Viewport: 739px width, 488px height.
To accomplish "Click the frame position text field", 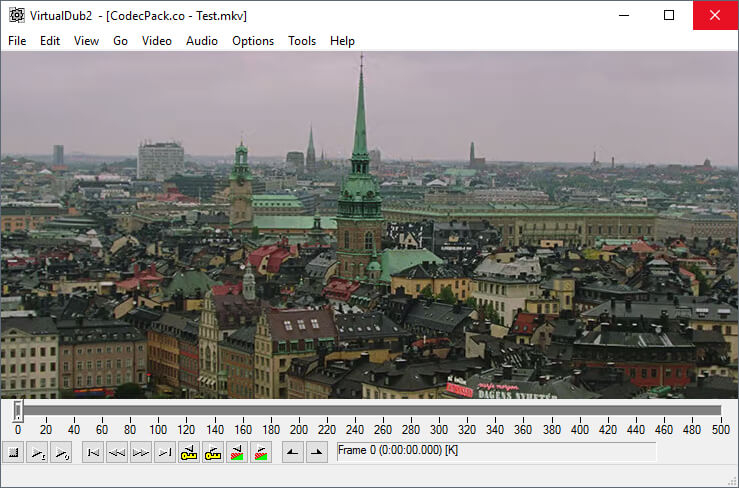I will (496, 452).
